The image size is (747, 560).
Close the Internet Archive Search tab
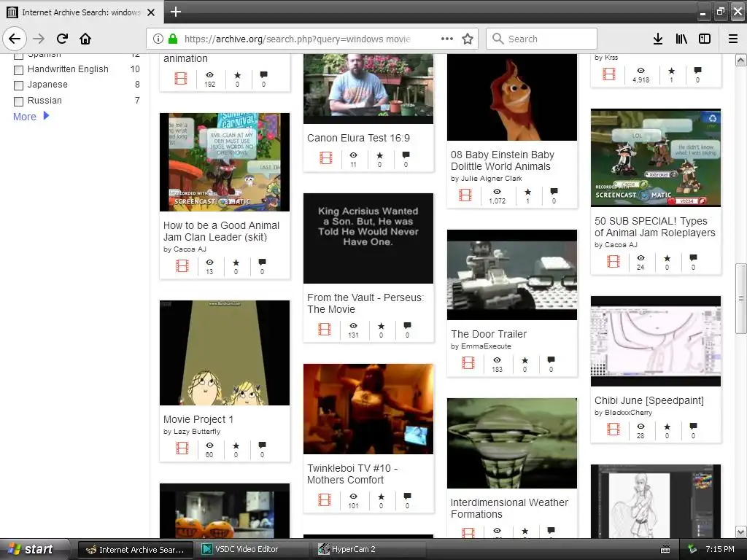pos(151,12)
